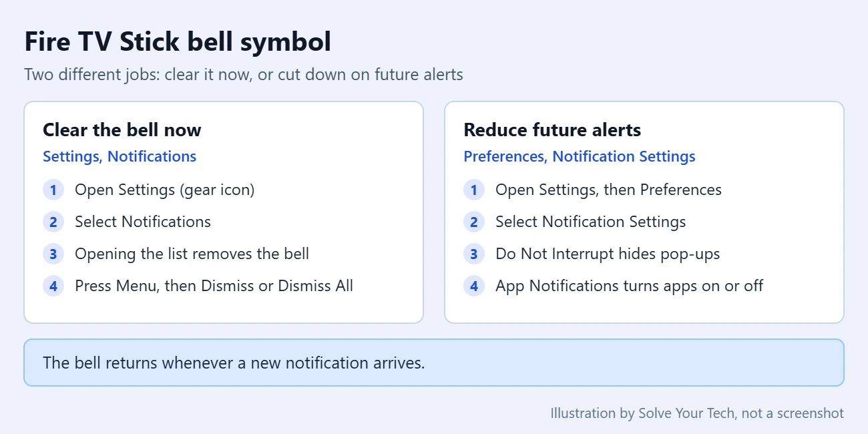
Task: Click the Reduce future alerts heading
Action: point(552,130)
